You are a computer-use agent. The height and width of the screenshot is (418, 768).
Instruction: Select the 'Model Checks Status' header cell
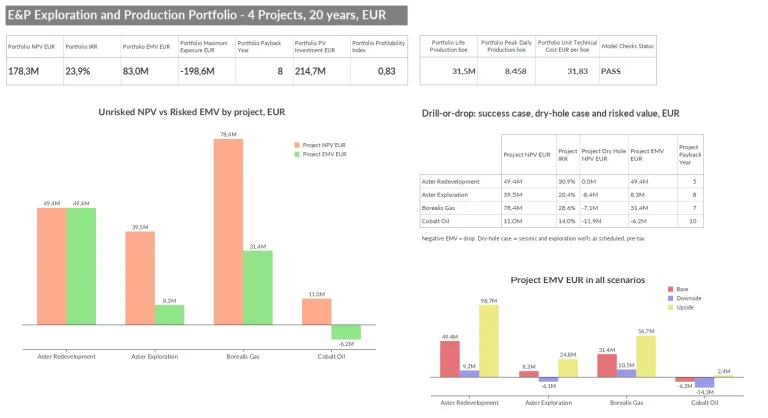pyautogui.click(x=627, y=46)
